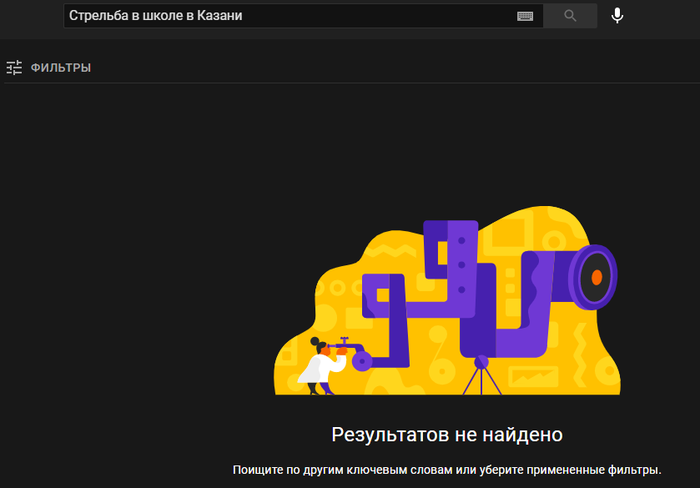This screenshot has height=488, width=700.
Task: Click the three dots on telescope's vertical section
Action: tap(460, 264)
